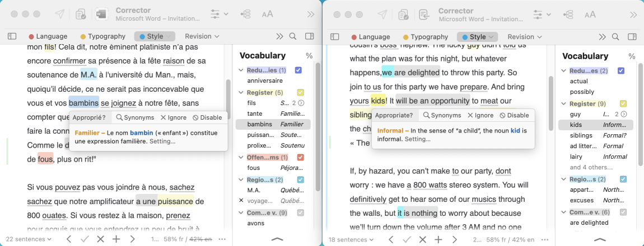This screenshot has width=644, height=246.
Task: Click the plus icon in French window bottom bar
Action: point(116,239)
